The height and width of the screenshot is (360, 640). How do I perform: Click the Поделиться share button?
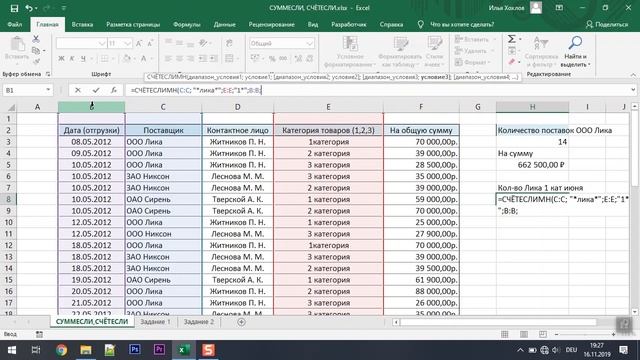(x=607, y=24)
